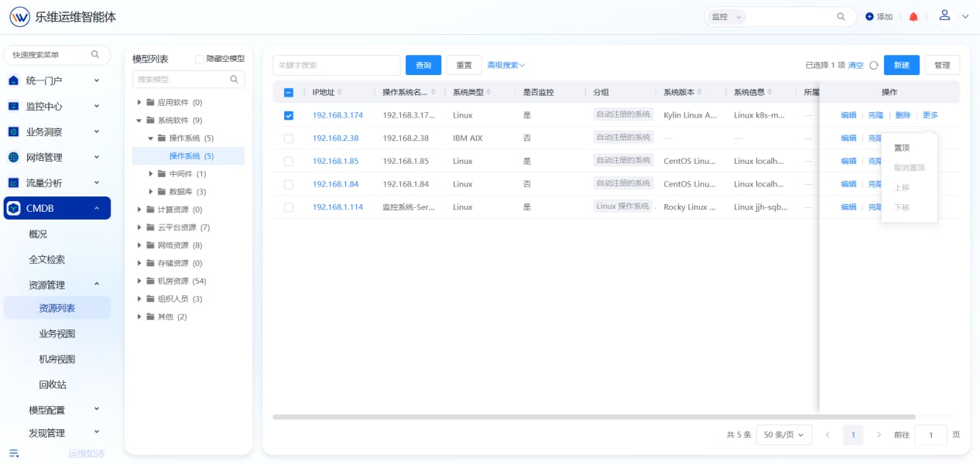Uncheck row 192.168.3.174 checkbox
Image resolution: width=980 pixels, height=464 pixels.
coord(289,115)
